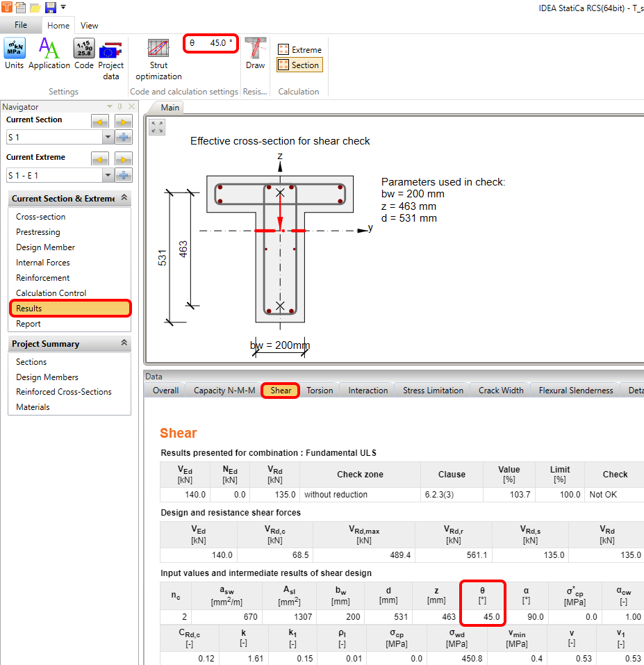Open the Torsion results tab

coord(319,390)
